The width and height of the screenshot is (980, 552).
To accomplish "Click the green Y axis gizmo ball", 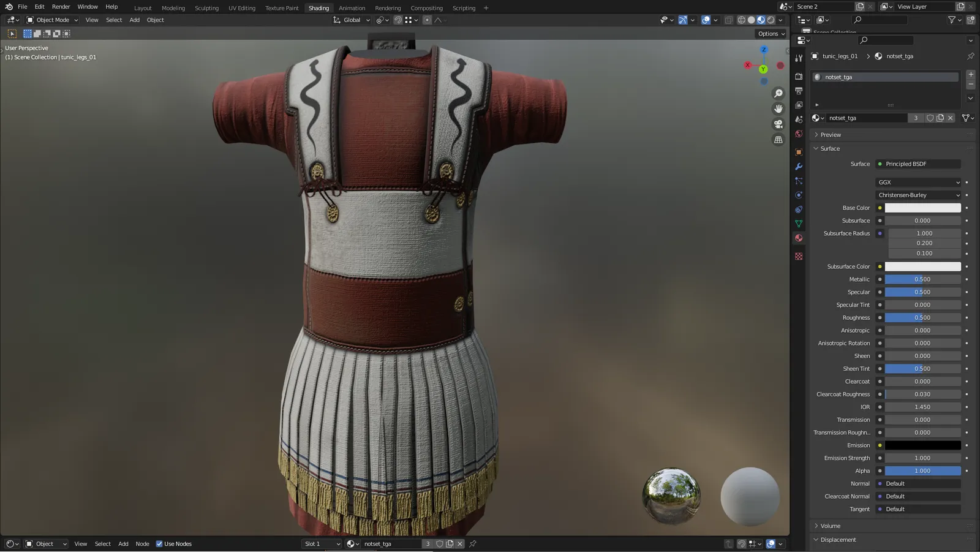I will pos(763,69).
